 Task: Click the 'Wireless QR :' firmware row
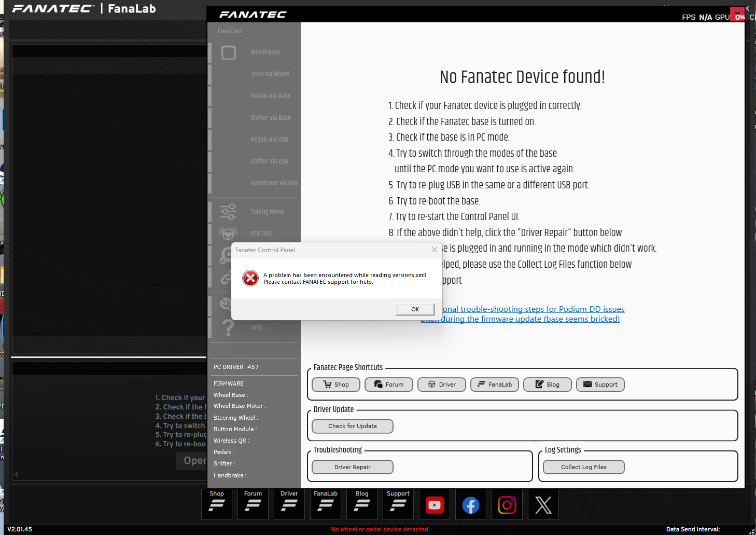(231, 441)
